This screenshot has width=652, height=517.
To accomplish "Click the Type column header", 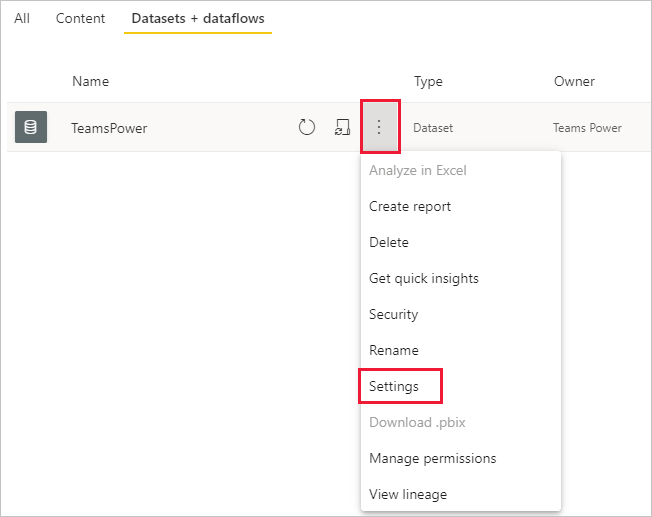I will [x=428, y=81].
